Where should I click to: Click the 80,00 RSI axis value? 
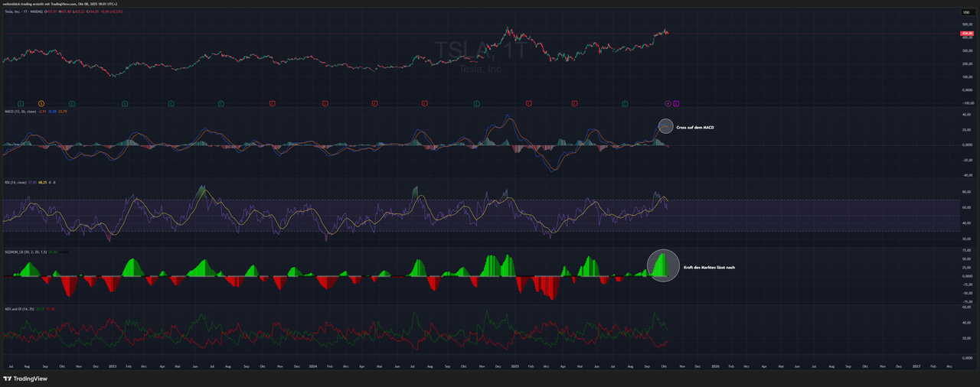coord(965,192)
